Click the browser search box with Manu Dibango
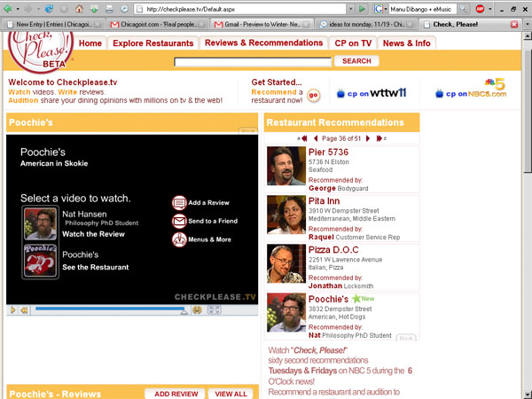Viewport: 532px width, 399px height. pos(422,9)
